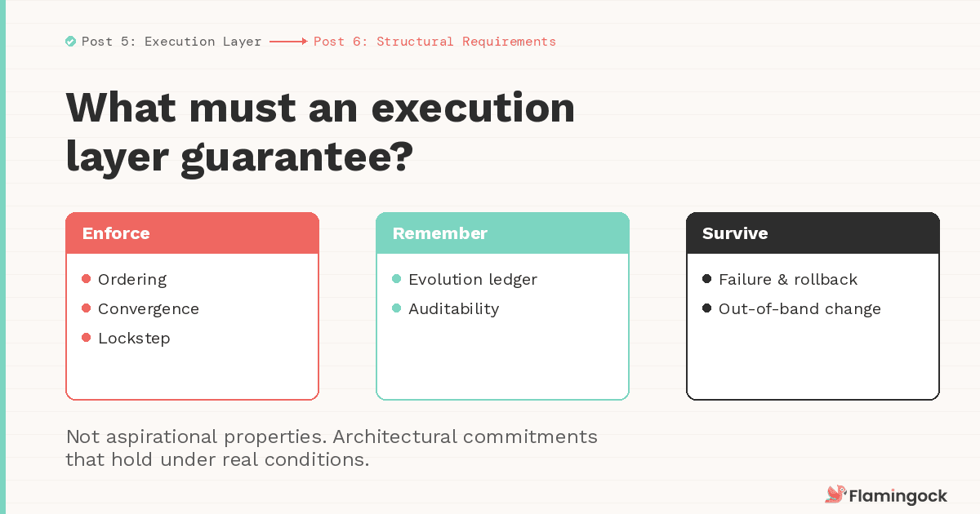Viewport: 980px width, 514px height.
Task: Open the Post 5: Execution Layer link
Action: coord(171,42)
